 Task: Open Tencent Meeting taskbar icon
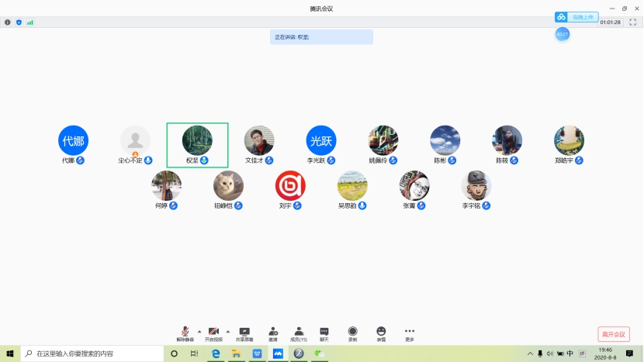[x=278, y=353]
